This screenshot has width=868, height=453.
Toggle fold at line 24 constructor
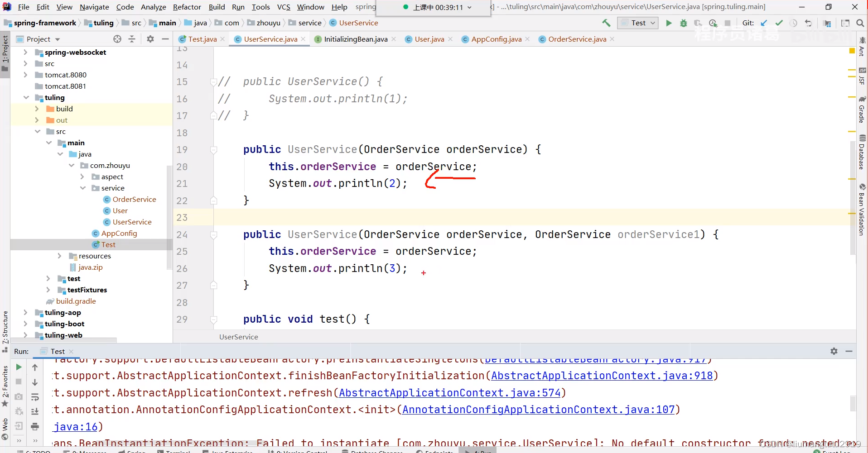213,235
